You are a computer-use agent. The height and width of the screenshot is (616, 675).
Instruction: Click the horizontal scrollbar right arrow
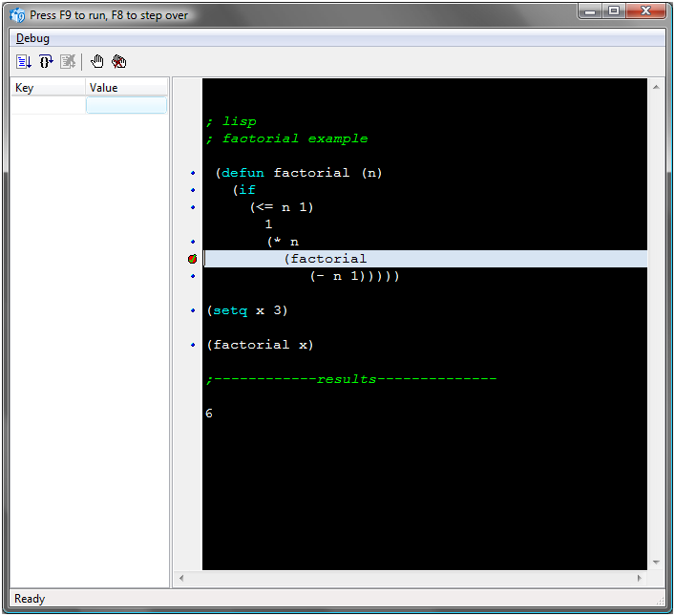(640, 578)
